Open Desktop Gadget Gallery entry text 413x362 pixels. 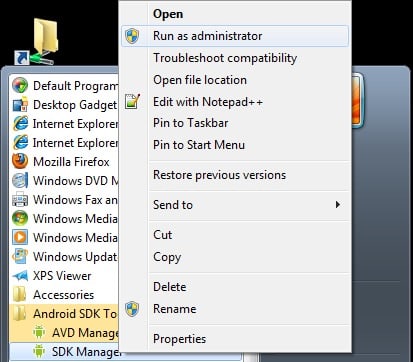pos(75,105)
